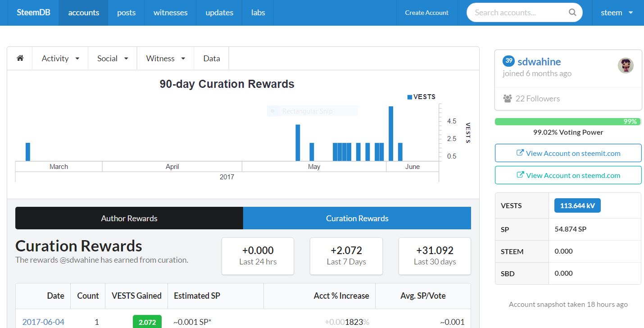
Task: Go to the posts section
Action: pyautogui.click(x=126, y=13)
